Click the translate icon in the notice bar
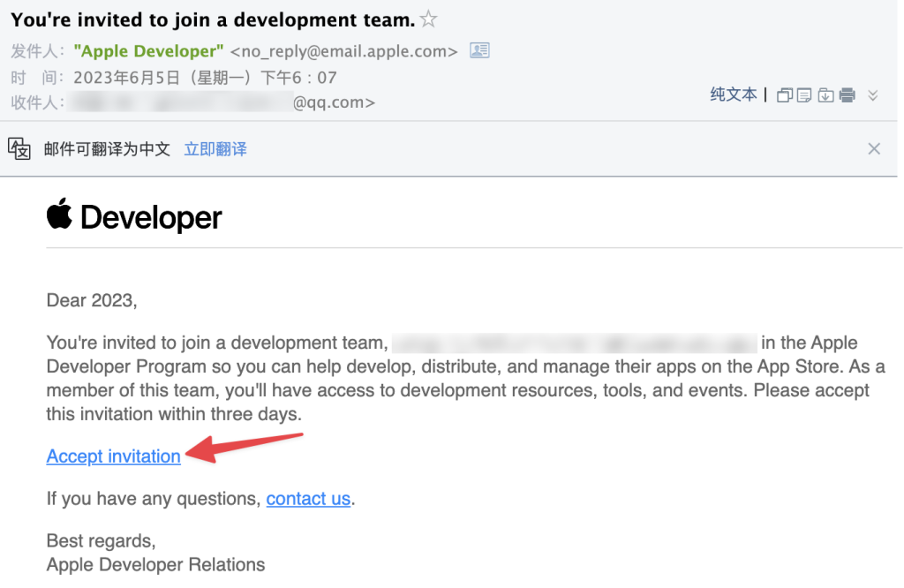The image size is (904, 588). (x=19, y=148)
